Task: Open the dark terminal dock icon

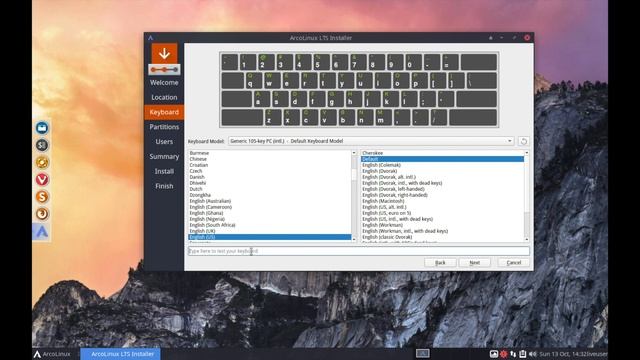Action: tap(42, 145)
